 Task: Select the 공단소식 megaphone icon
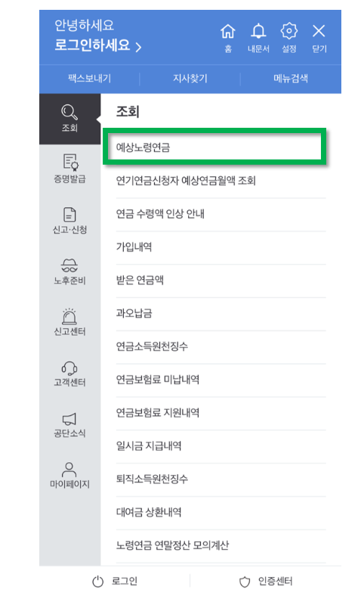[69, 419]
